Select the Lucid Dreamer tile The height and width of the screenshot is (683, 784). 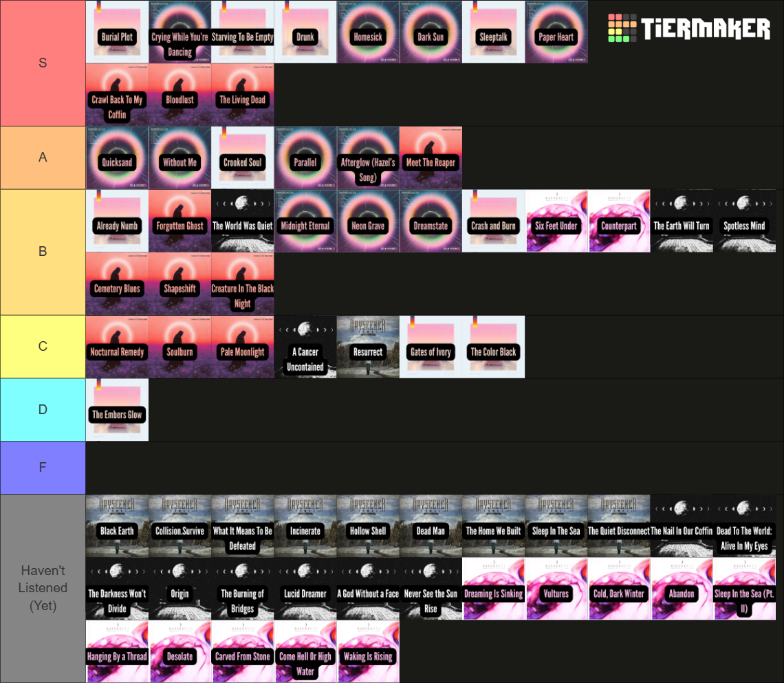tap(305, 589)
